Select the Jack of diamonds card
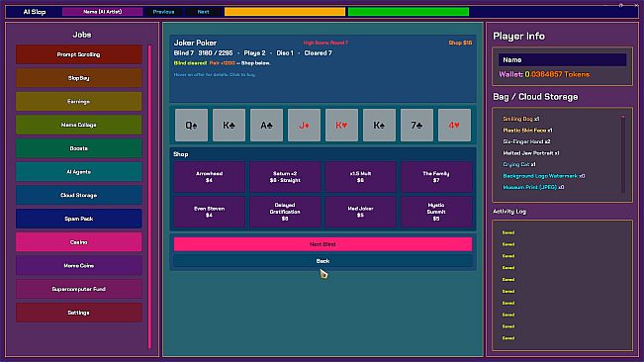This screenshot has height=362, width=644. point(304,126)
